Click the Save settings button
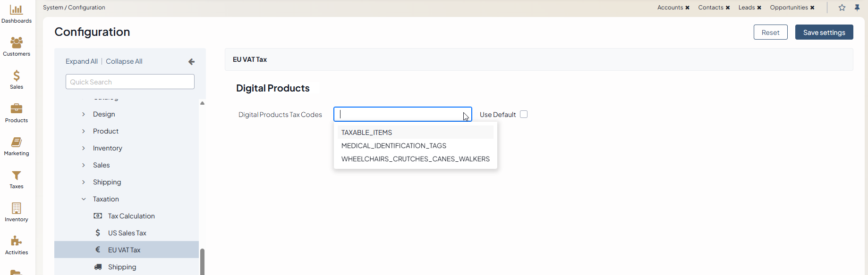868x275 pixels. pyautogui.click(x=824, y=33)
